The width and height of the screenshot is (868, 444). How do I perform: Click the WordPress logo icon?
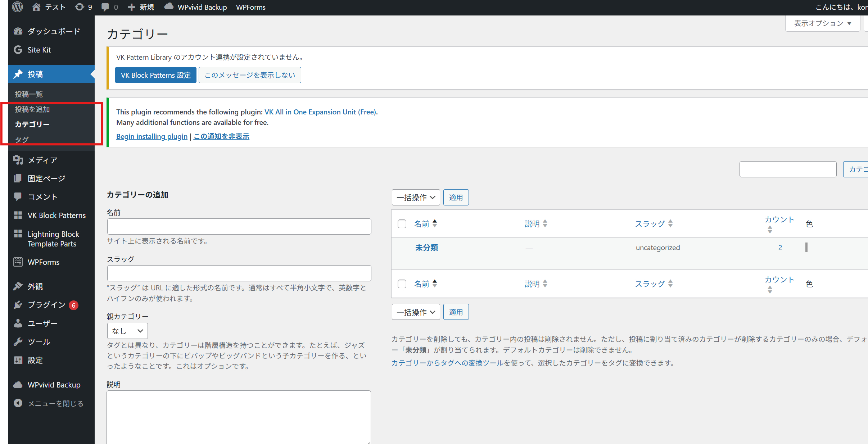click(x=17, y=7)
